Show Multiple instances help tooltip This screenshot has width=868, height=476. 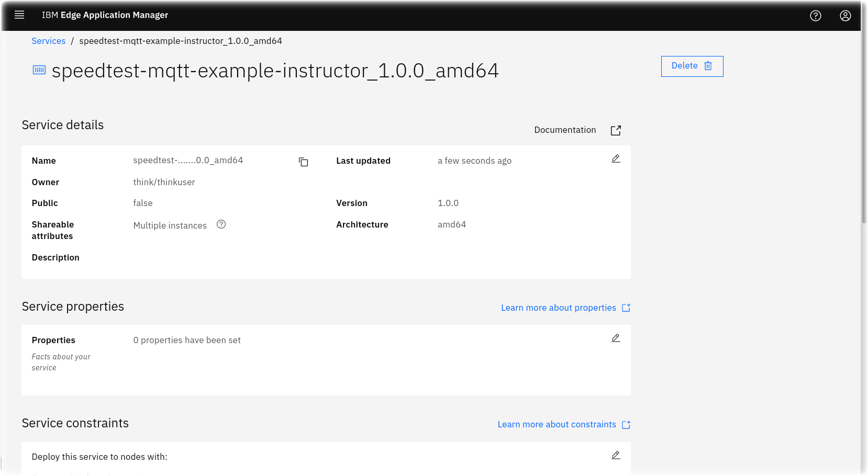(x=221, y=224)
